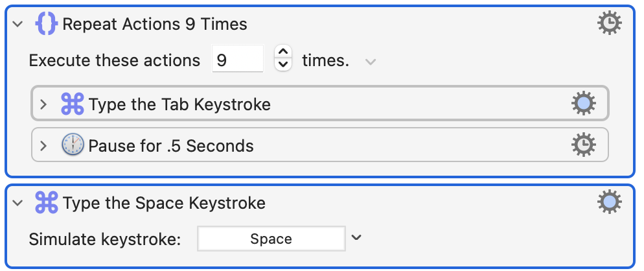The height and width of the screenshot is (271, 644).
Task: Click the repeat count field showing 9
Action: pyautogui.click(x=237, y=60)
